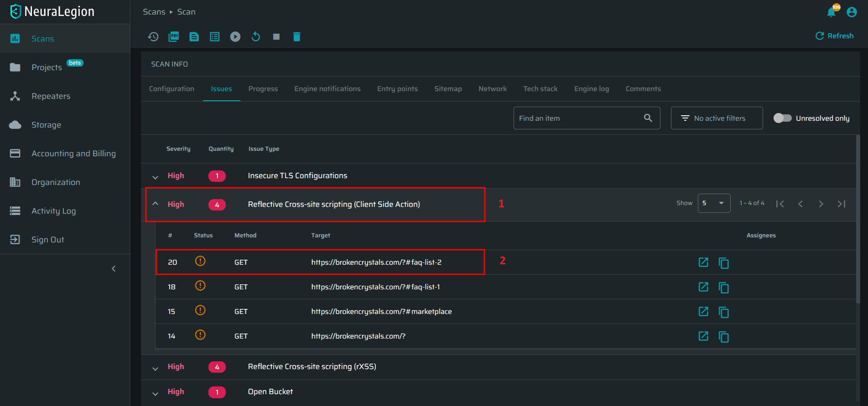Open Activity Log in the sidebar
Screen dimensions: 868x406
(65, 211)
